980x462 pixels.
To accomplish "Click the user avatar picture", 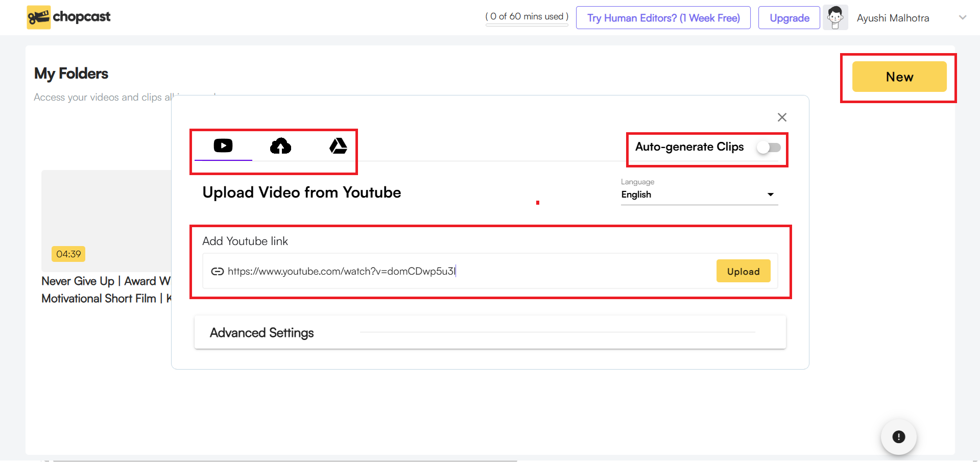I will click(x=835, y=18).
